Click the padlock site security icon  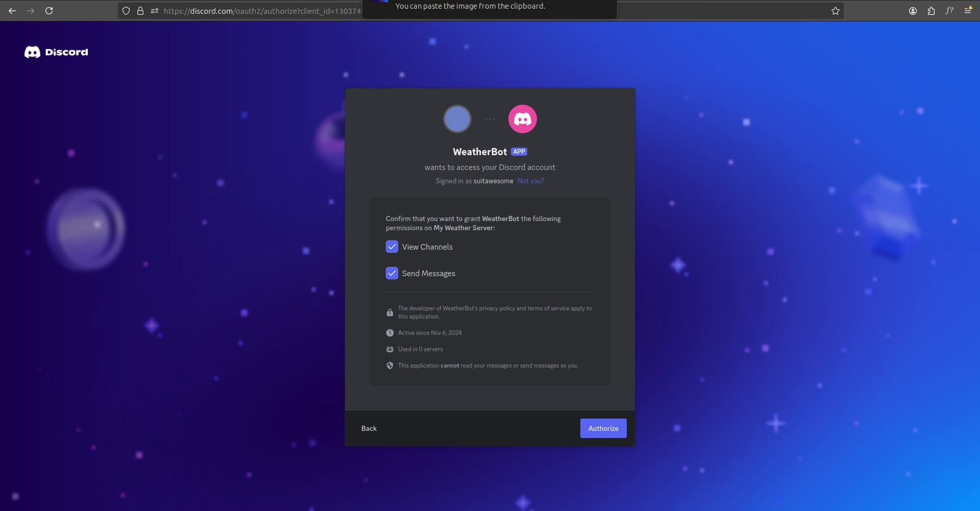click(140, 11)
